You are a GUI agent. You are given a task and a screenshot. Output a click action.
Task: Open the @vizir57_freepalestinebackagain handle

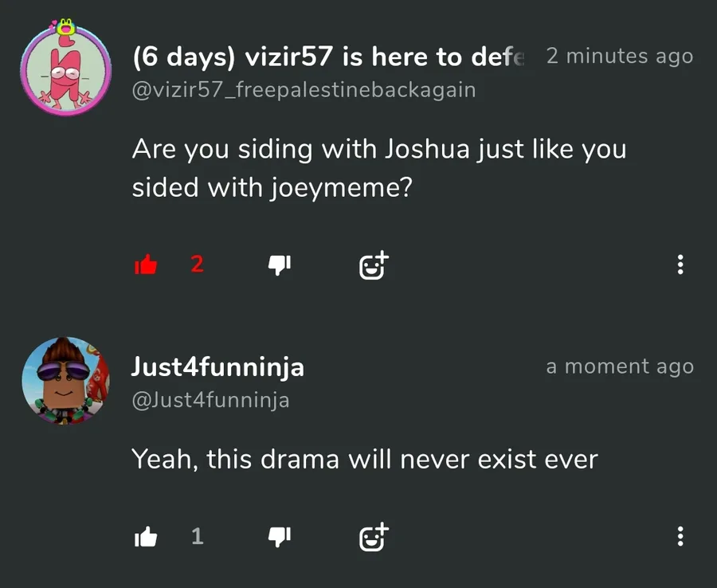tap(304, 90)
